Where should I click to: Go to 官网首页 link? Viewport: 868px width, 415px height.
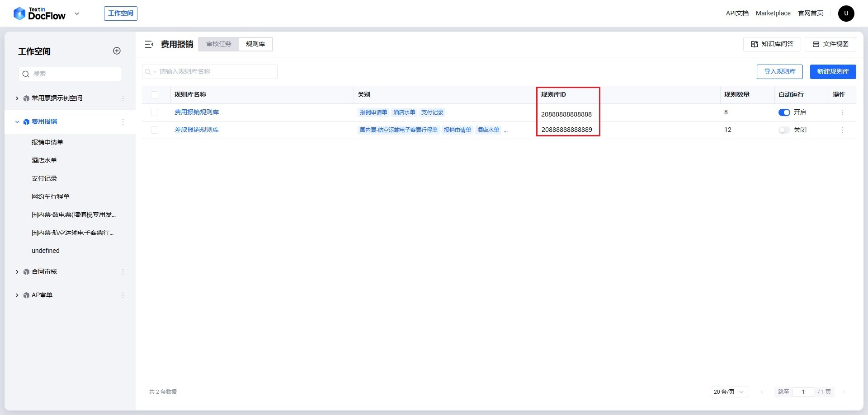click(x=811, y=13)
